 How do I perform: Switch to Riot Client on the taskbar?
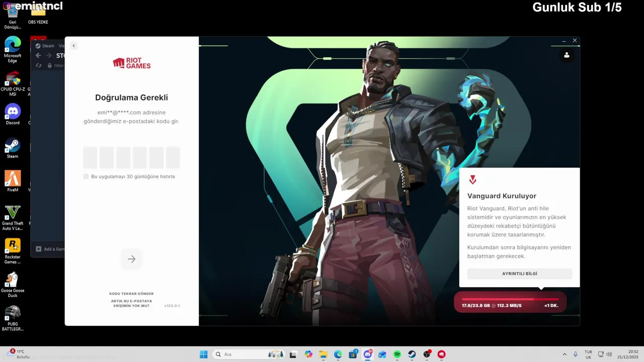coord(441,354)
